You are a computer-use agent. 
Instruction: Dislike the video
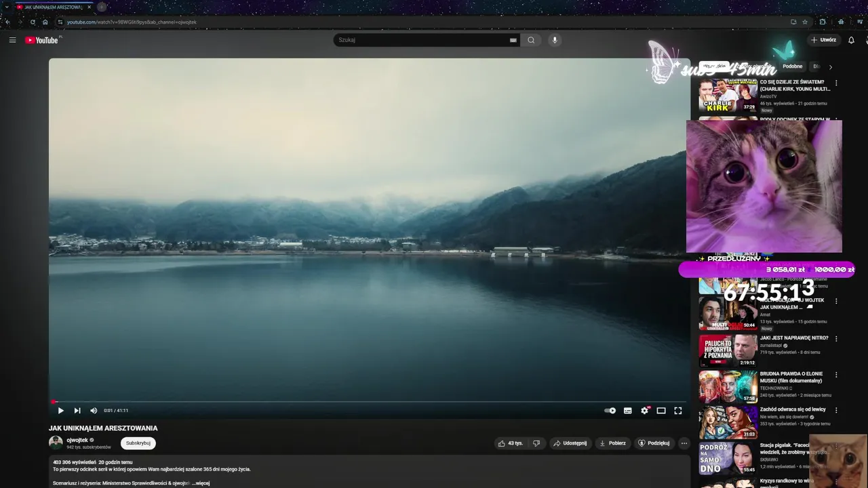click(536, 443)
